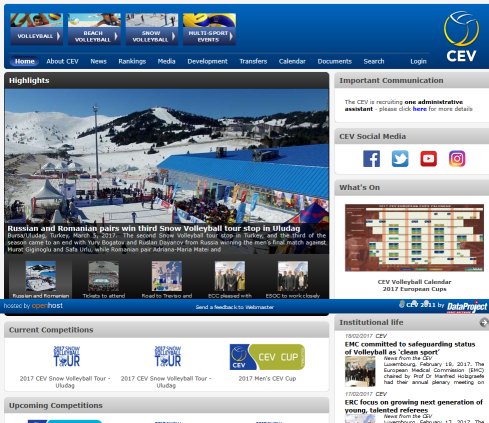Click the 2017 European Cups calendar image
Image resolution: width=489 pixels, height=423 pixels.
[x=414, y=238]
